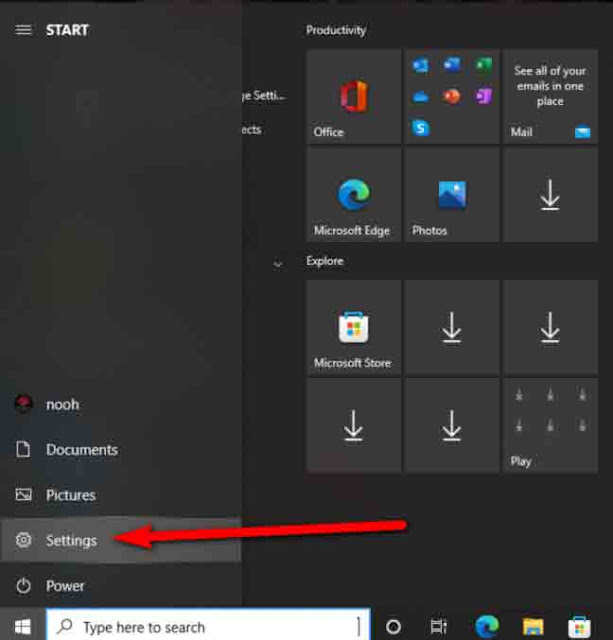This screenshot has height=640, width=613.
Task: Open the nooh user account menu
Action: (x=121, y=404)
